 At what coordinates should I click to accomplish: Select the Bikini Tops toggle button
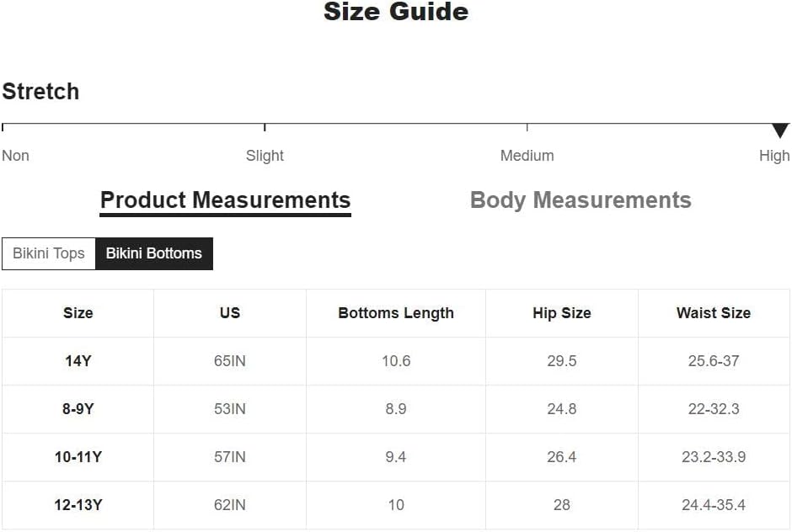(x=49, y=253)
